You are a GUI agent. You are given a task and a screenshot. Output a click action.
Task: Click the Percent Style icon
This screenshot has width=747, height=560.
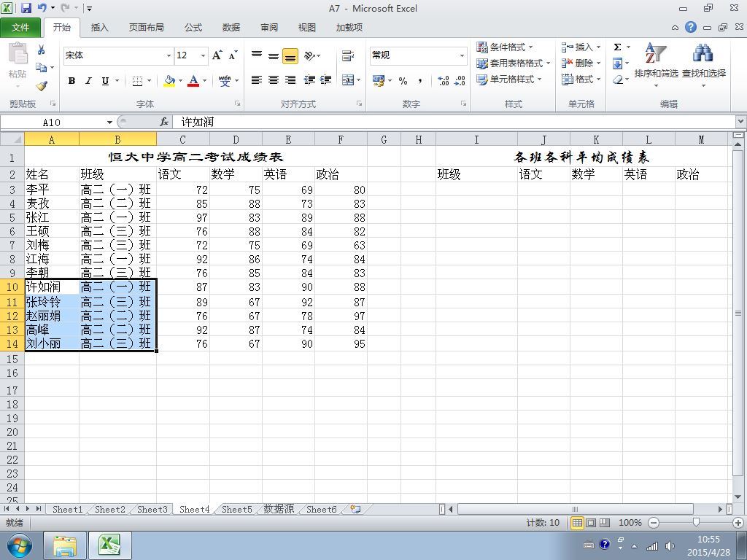[x=403, y=81]
